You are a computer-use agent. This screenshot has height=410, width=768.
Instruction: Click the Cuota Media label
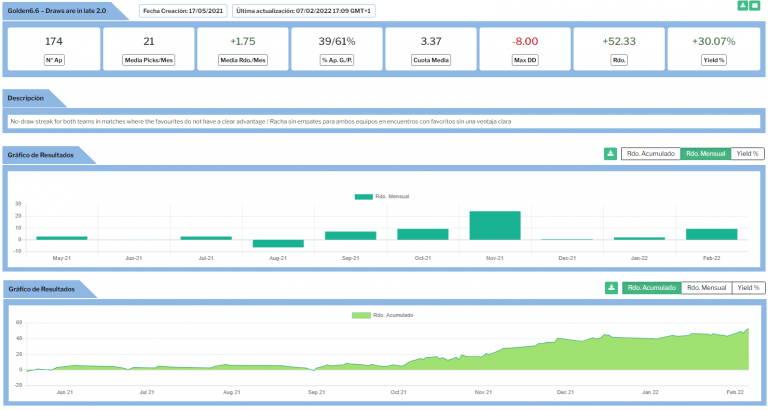pos(430,62)
